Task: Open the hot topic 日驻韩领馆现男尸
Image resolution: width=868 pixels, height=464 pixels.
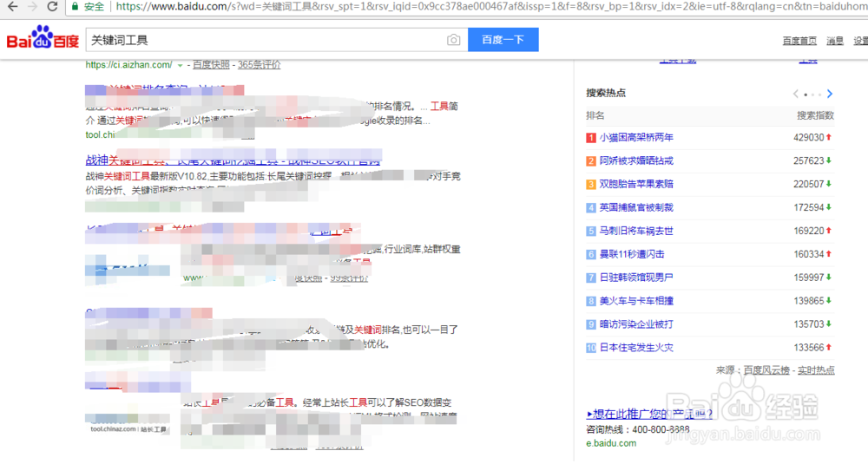Action: 636,277
